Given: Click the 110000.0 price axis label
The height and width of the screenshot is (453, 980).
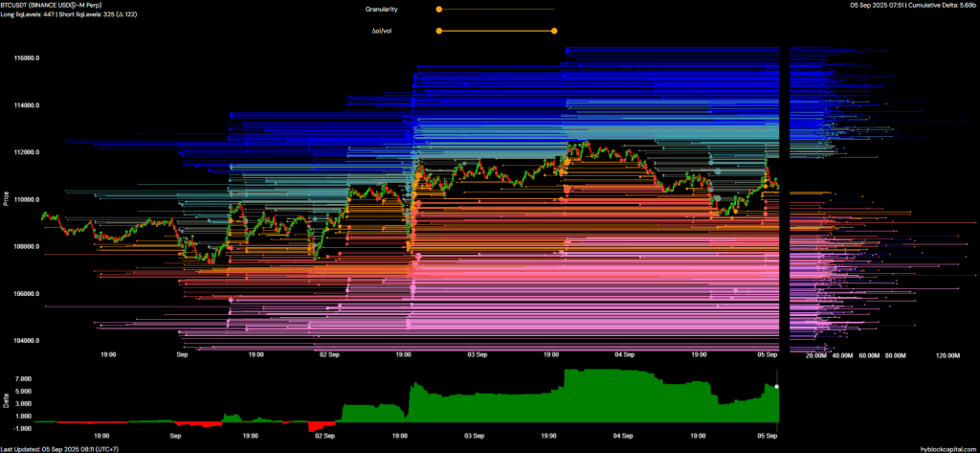Looking at the screenshot, I should pyautogui.click(x=24, y=199).
